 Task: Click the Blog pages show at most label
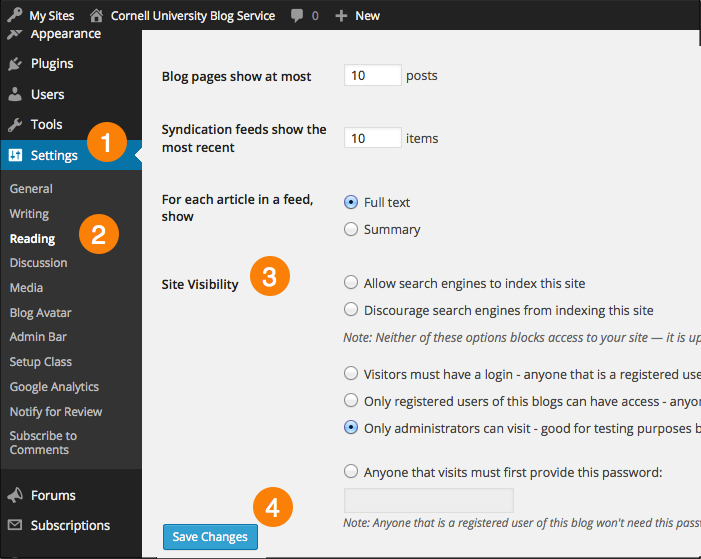coord(236,77)
